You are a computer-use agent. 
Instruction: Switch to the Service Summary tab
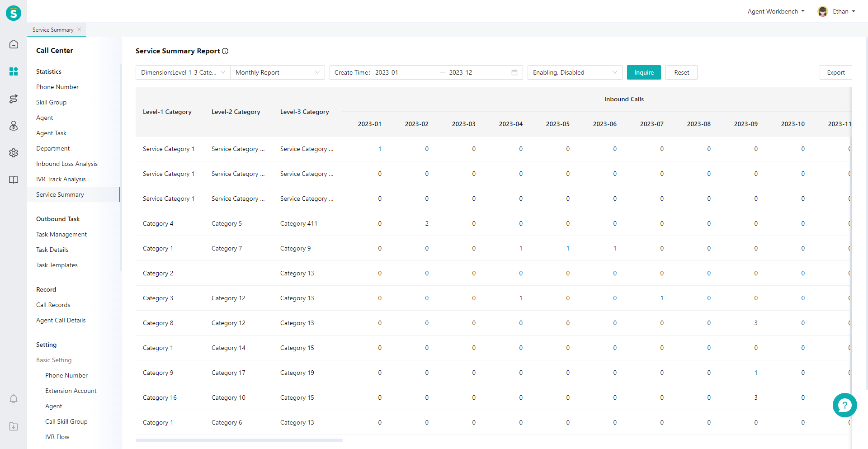pos(53,30)
